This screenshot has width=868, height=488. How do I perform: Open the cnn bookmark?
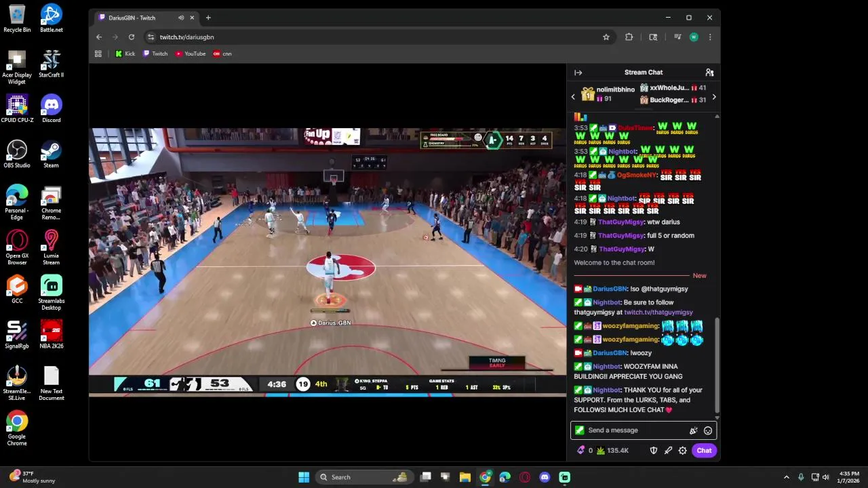(x=222, y=54)
